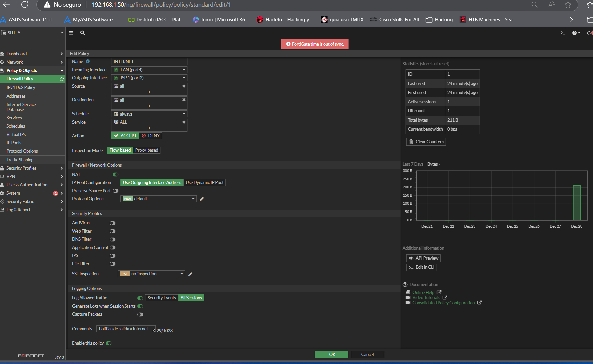Click the policy Name input field
This screenshot has width=593, height=364.
(x=149, y=62)
